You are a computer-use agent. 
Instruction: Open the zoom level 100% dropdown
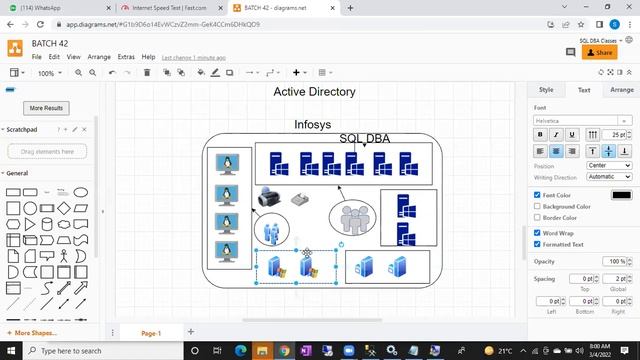tap(50, 73)
